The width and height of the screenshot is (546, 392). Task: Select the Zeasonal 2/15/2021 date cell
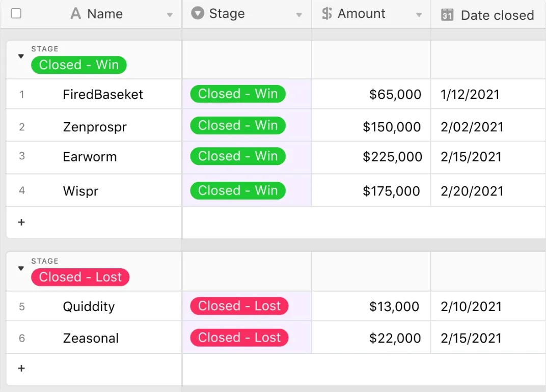click(x=488, y=338)
